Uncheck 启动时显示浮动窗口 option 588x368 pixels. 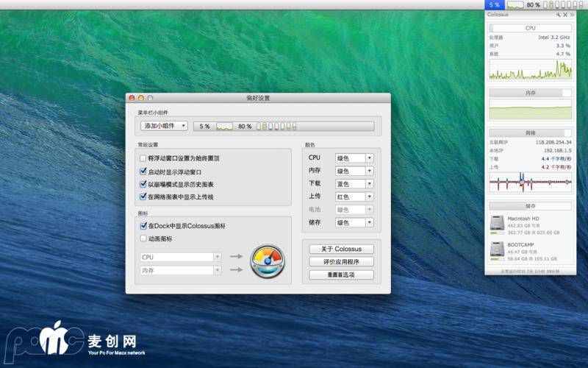[x=143, y=171]
